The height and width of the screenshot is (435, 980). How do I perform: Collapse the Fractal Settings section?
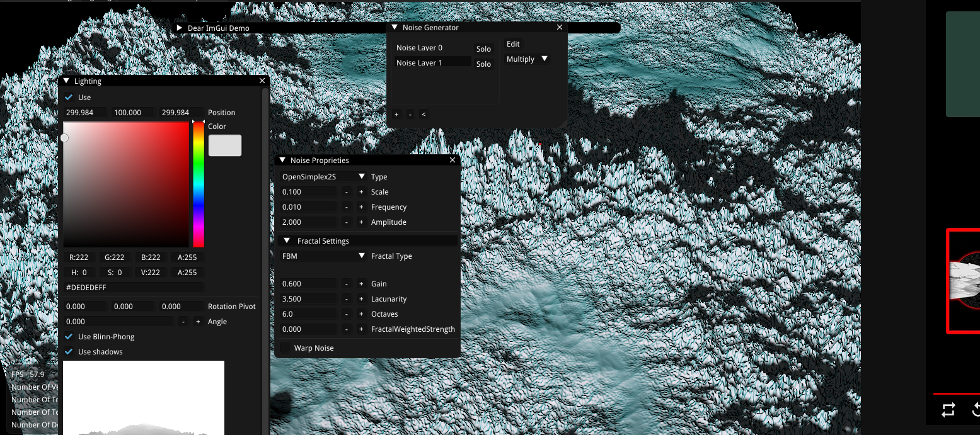pos(287,241)
